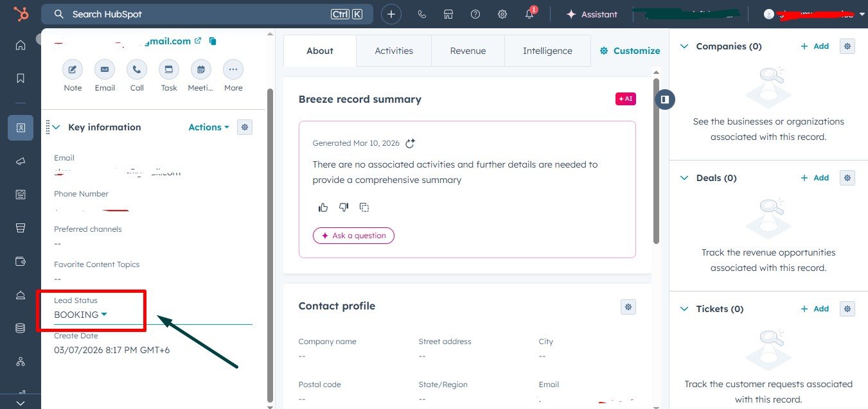Click the Ask a question button
This screenshot has height=409, width=868.
pyautogui.click(x=353, y=236)
